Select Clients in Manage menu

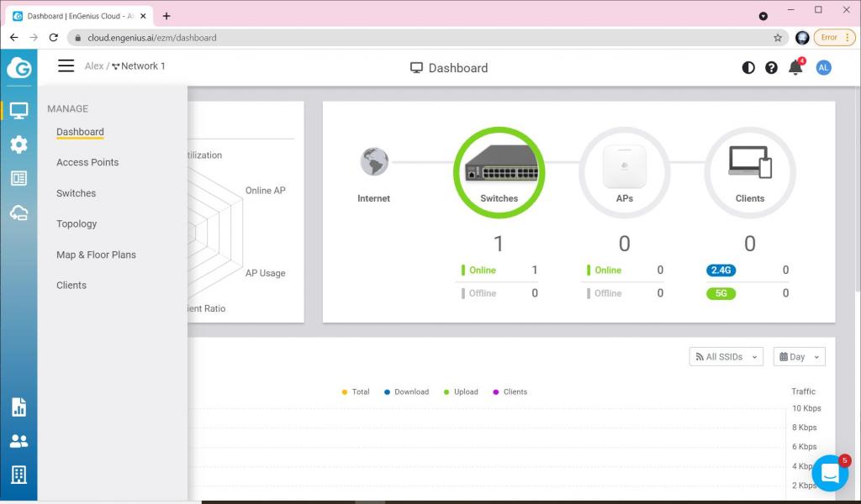[71, 285]
